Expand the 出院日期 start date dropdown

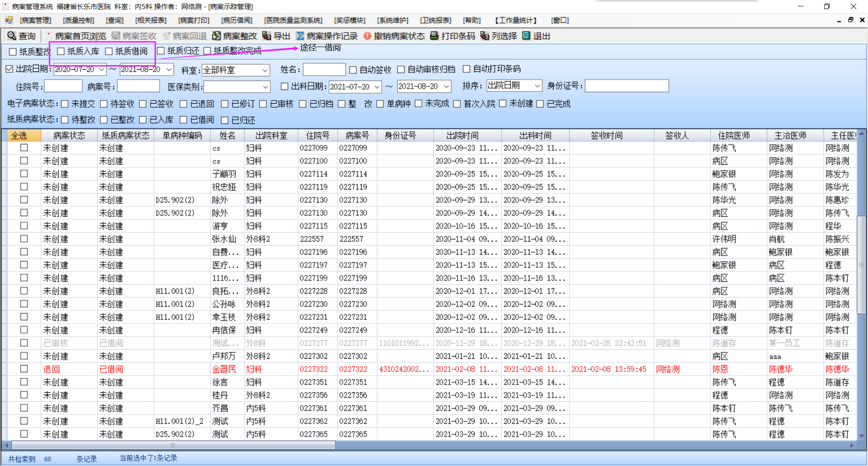tap(102, 70)
